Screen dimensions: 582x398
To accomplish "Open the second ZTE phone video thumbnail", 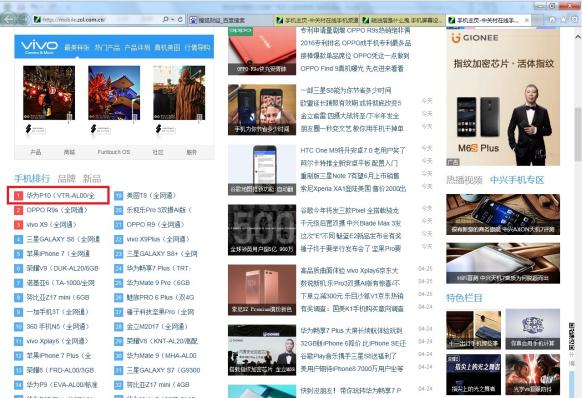I will (503, 263).
